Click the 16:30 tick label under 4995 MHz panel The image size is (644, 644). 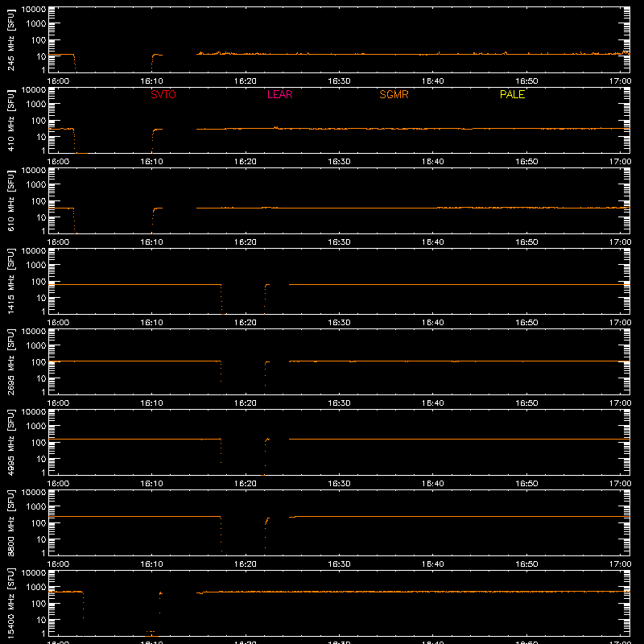pos(339,484)
